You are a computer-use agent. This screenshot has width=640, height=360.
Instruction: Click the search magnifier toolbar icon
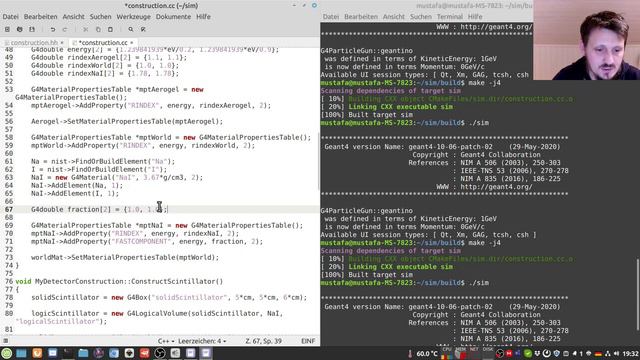pos(131,29)
